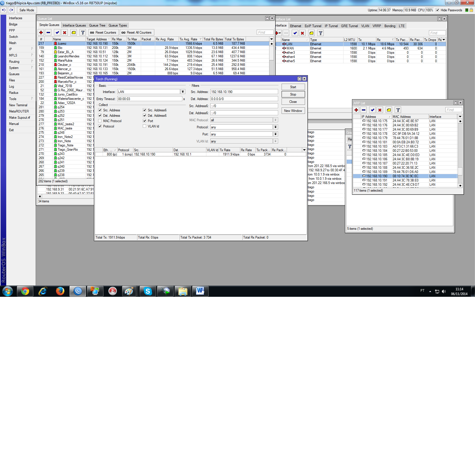The width and height of the screenshot is (475, 476).
Task: Click Reset All Counters button
Action: [137, 33]
